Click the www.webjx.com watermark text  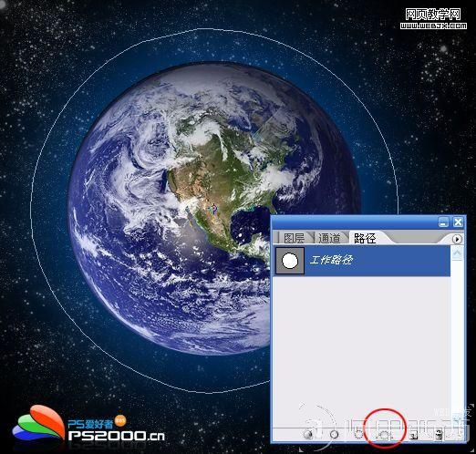[x=433, y=26]
